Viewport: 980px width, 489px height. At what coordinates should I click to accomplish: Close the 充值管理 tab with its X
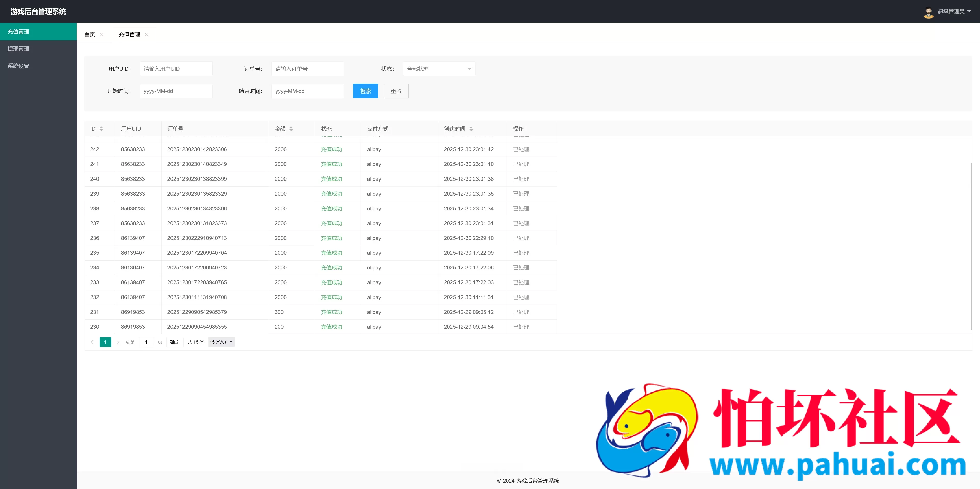point(146,35)
